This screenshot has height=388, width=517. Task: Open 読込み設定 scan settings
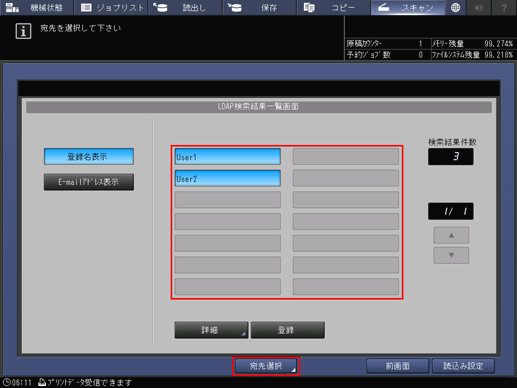(463, 366)
